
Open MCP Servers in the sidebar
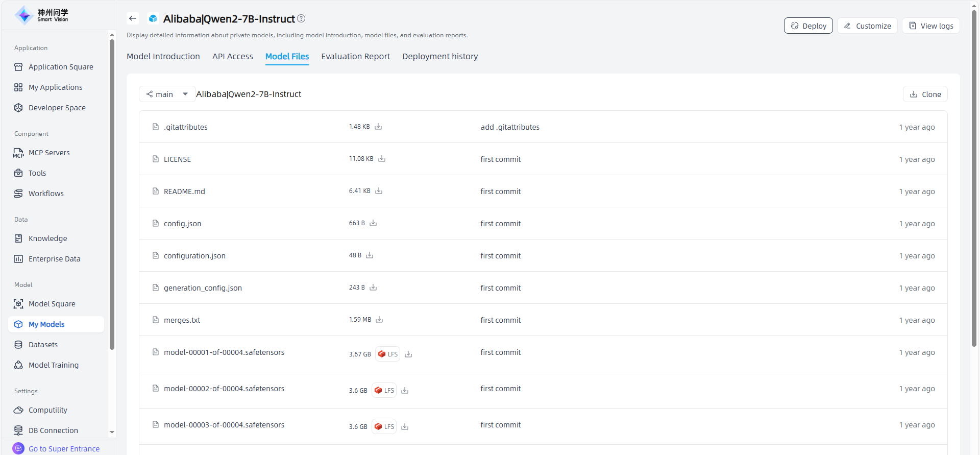point(49,153)
